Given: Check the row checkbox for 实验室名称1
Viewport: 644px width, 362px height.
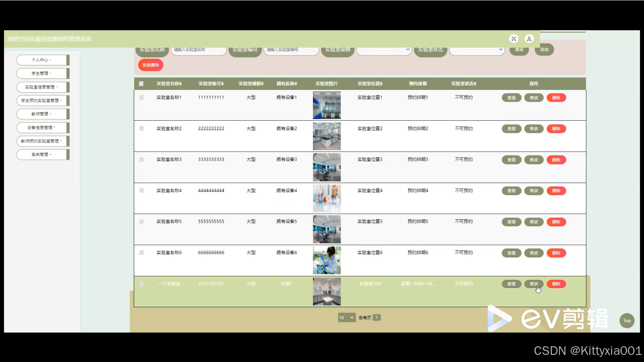Looking at the screenshot, I should pyautogui.click(x=141, y=97).
